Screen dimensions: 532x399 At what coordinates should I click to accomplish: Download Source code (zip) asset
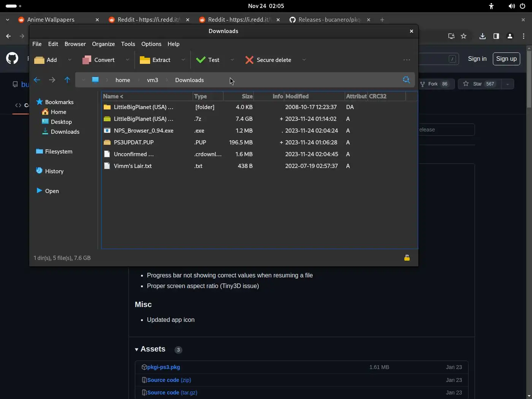pos(169,380)
